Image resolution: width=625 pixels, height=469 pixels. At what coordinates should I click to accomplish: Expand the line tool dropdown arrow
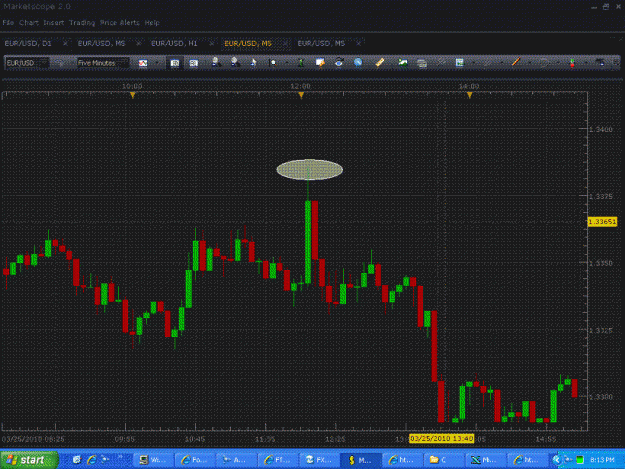pos(530,63)
